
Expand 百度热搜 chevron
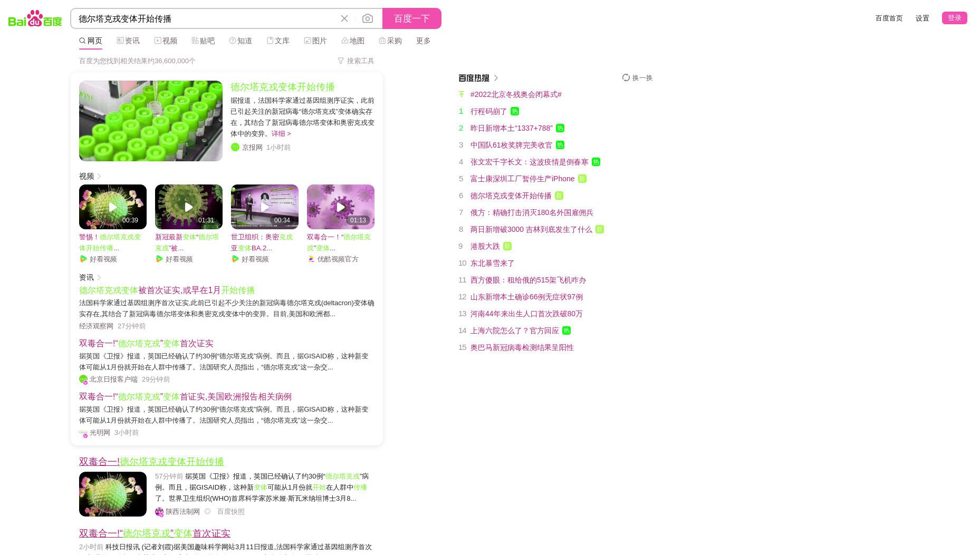(x=496, y=78)
